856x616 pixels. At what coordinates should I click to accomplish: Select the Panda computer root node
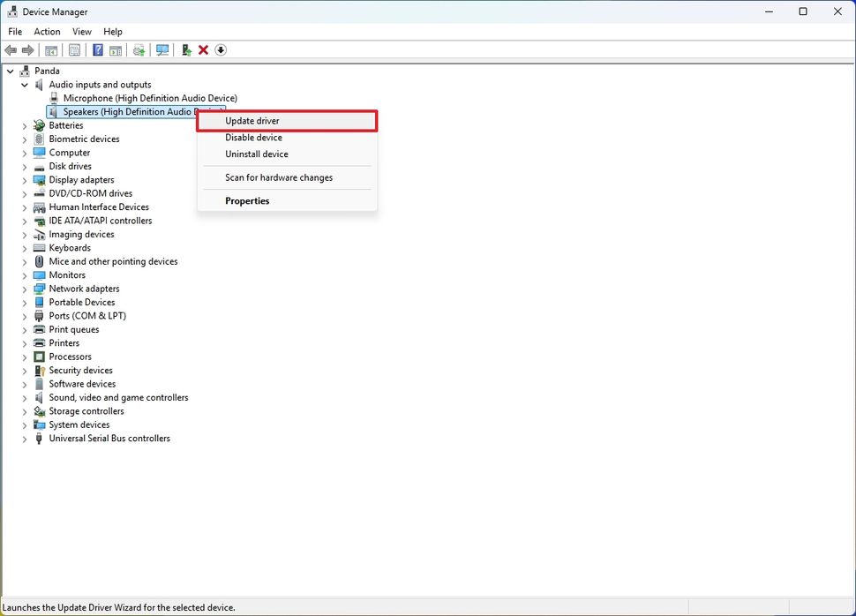pos(47,71)
